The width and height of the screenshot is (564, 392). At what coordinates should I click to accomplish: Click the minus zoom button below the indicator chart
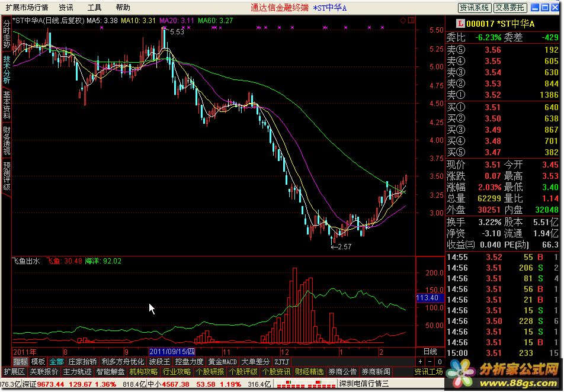pyautogui.click(x=430, y=362)
